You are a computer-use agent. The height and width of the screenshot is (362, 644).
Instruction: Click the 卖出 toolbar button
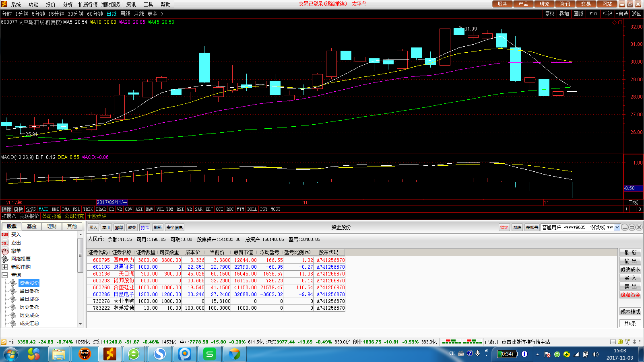coord(106,228)
